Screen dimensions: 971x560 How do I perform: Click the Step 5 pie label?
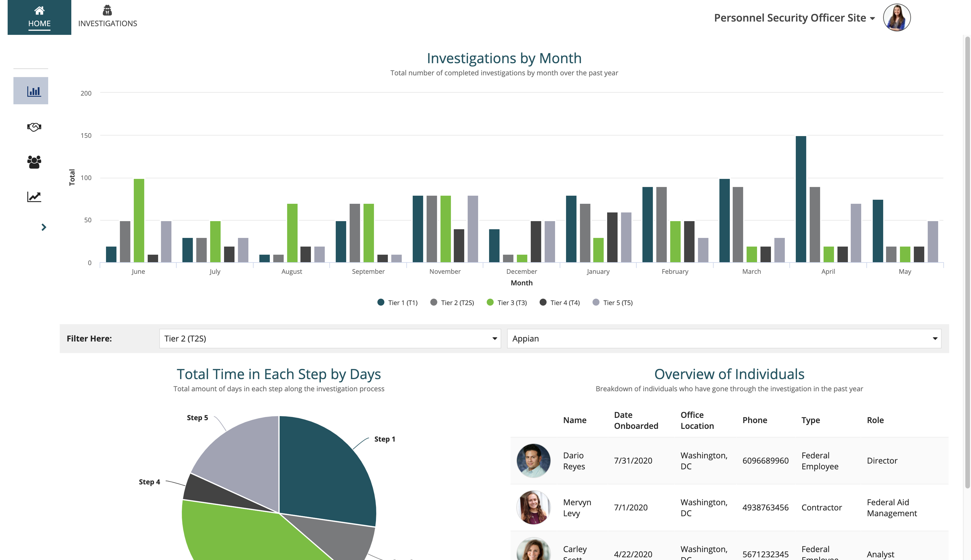tap(197, 417)
